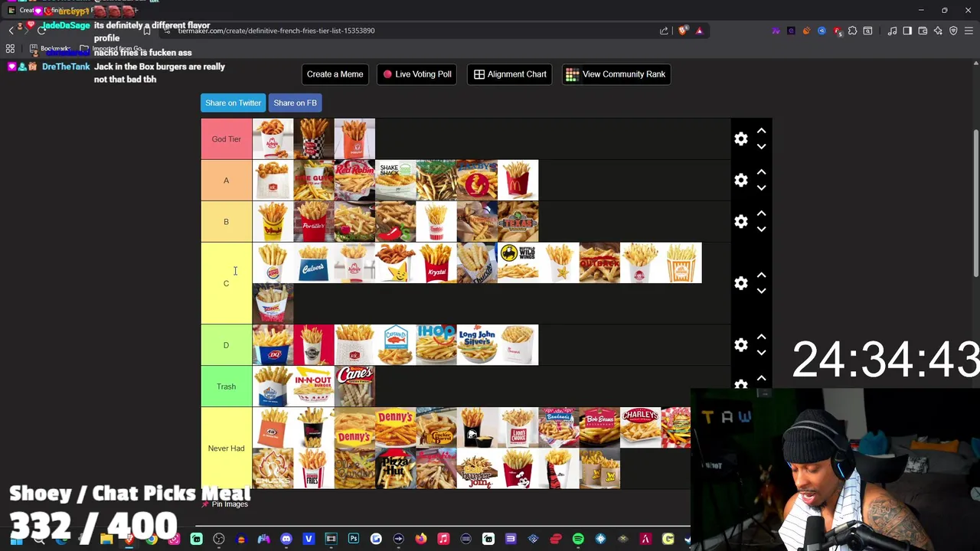
Task: View Community Rank for this list
Action: [x=616, y=74]
